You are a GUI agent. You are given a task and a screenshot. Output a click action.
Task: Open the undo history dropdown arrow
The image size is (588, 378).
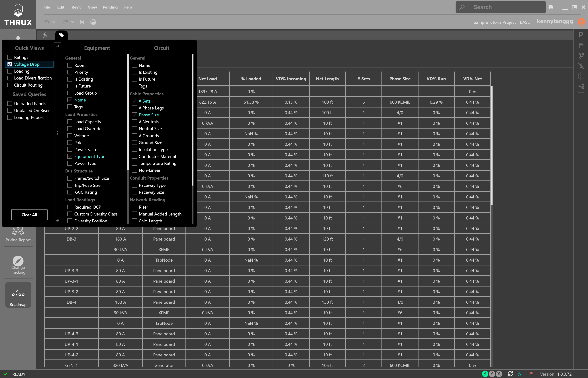pyautogui.click(x=54, y=22)
